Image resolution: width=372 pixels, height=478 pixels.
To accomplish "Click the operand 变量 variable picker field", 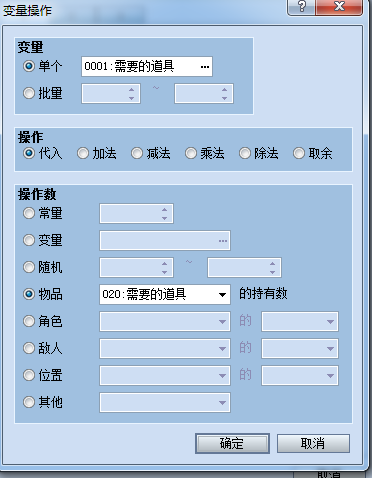I will [x=165, y=241].
